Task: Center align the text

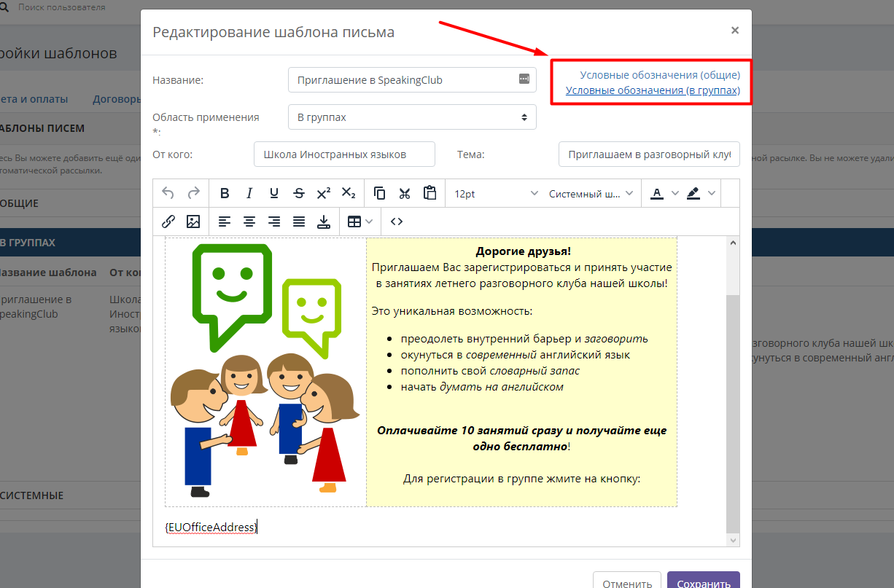Action: 249,222
